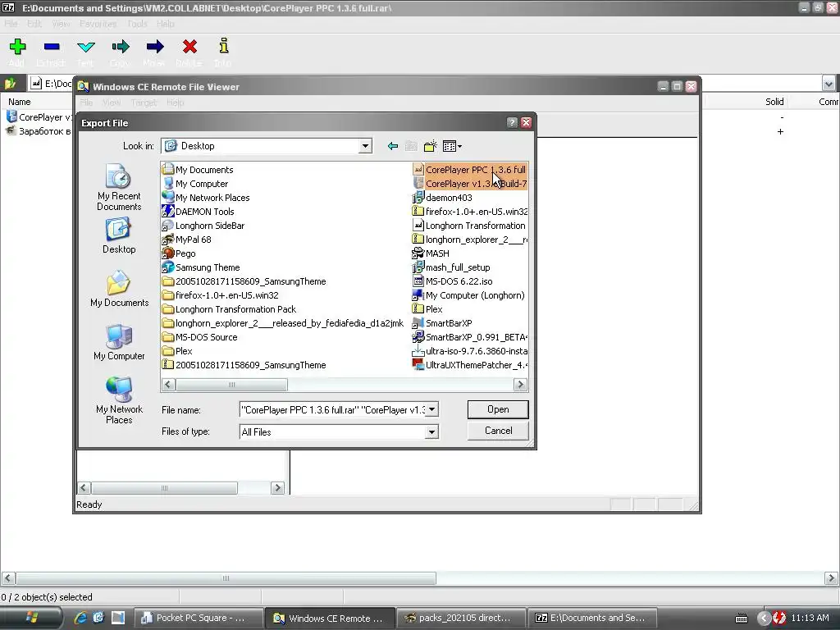
Task: Click the 7-Zip Extract toolbar icon
Action: [52, 47]
